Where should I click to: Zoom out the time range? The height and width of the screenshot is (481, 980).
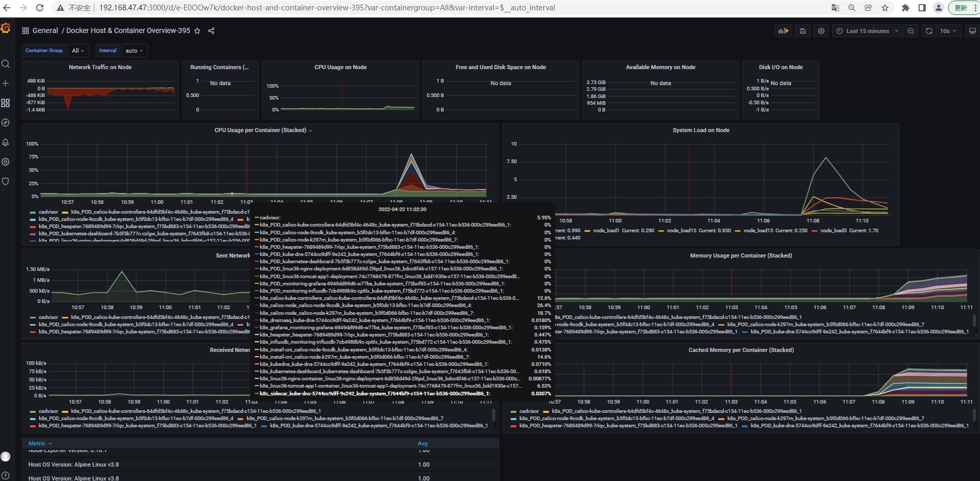pyautogui.click(x=911, y=31)
